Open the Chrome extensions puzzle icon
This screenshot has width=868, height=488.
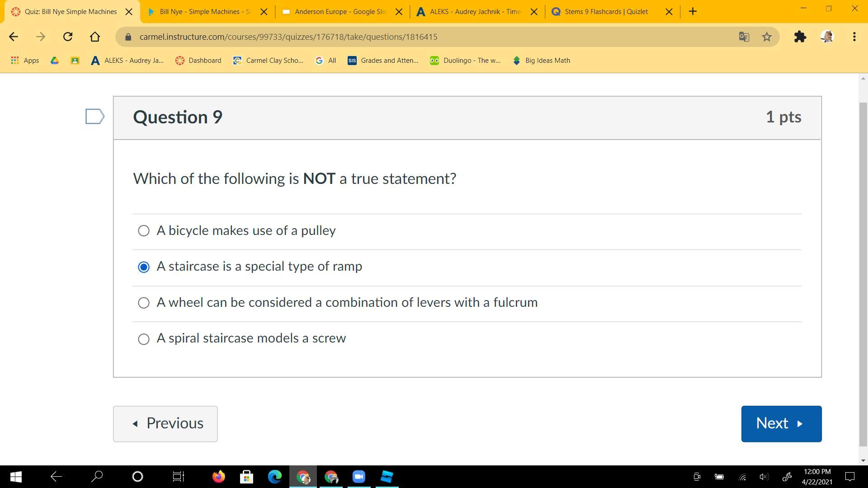point(800,37)
